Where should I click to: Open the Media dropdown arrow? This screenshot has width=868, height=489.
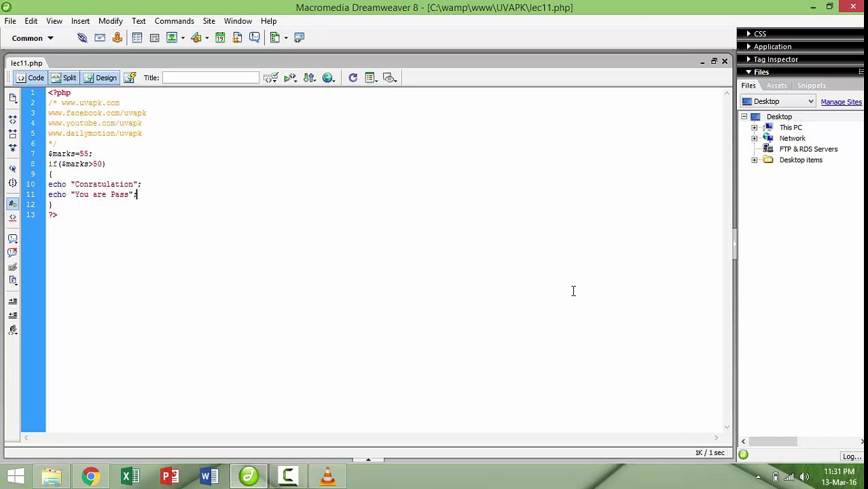pos(206,38)
